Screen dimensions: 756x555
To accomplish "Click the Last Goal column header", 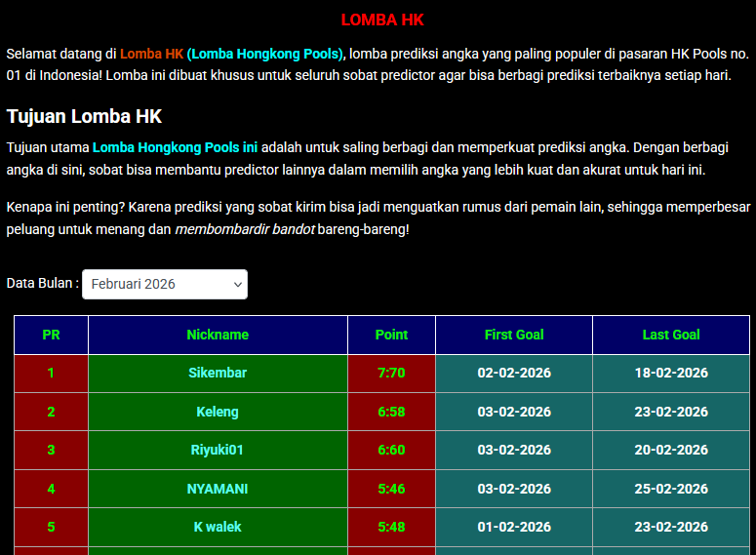I will click(x=671, y=335).
